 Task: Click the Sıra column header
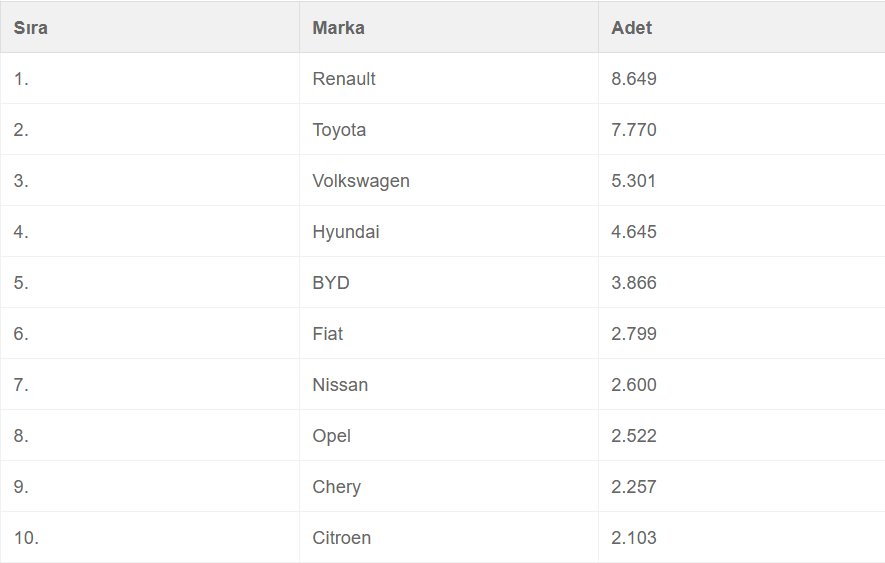[31, 28]
